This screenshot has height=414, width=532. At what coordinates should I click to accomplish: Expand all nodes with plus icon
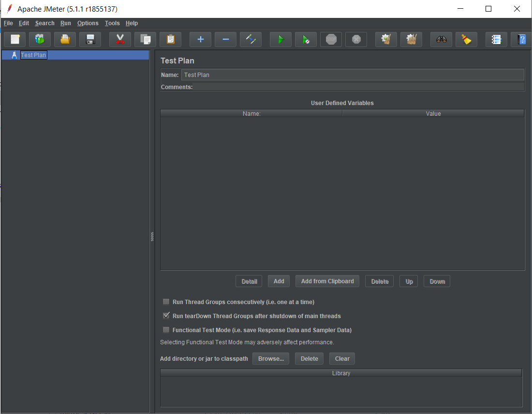[x=201, y=39]
